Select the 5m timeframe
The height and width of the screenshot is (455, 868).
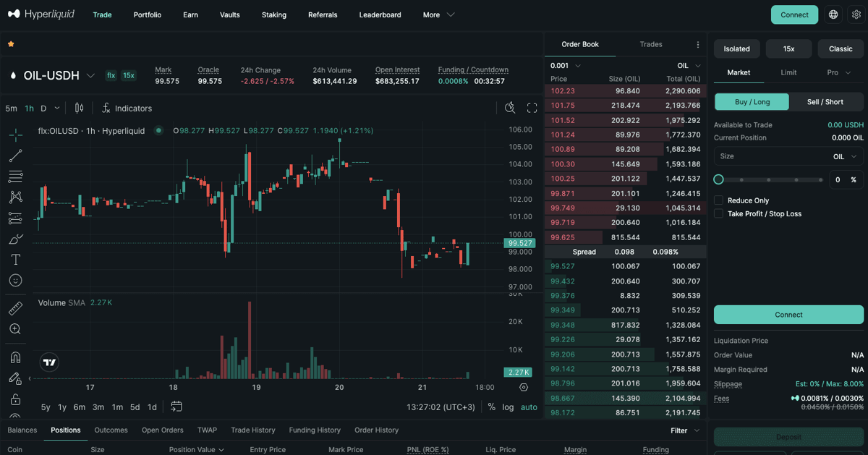11,108
